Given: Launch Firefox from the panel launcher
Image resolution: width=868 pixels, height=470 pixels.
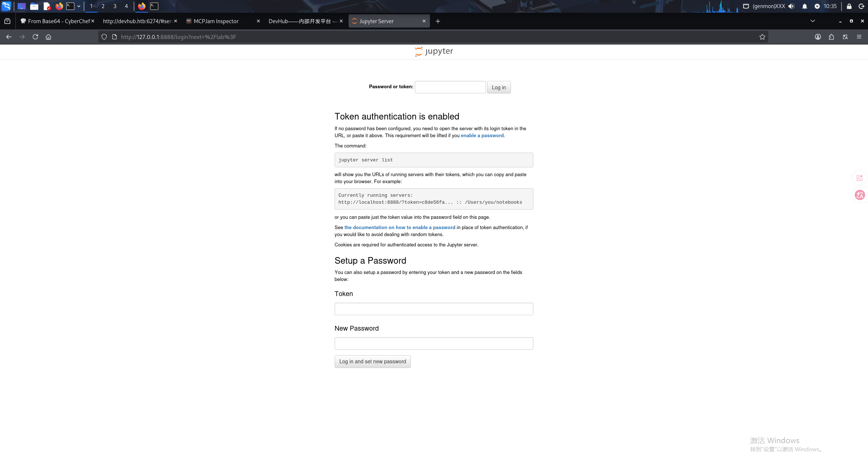Looking at the screenshot, I should click(x=59, y=6).
